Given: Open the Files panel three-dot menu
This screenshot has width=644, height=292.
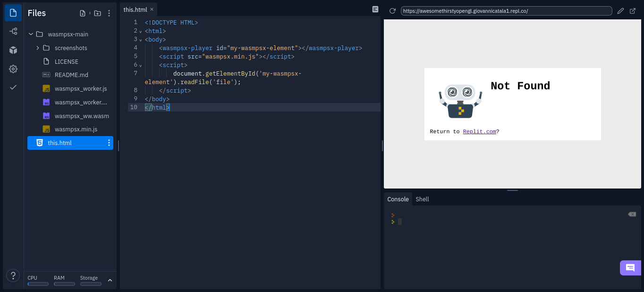Looking at the screenshot, I should (109, 13).
